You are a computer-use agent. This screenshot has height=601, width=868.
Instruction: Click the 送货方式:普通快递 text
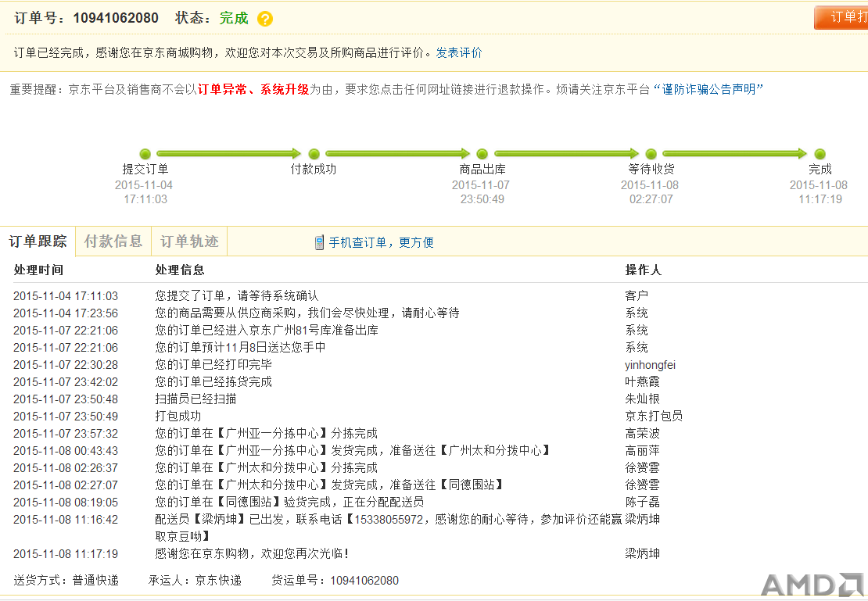pyautogui.click(x=66, y=581)
